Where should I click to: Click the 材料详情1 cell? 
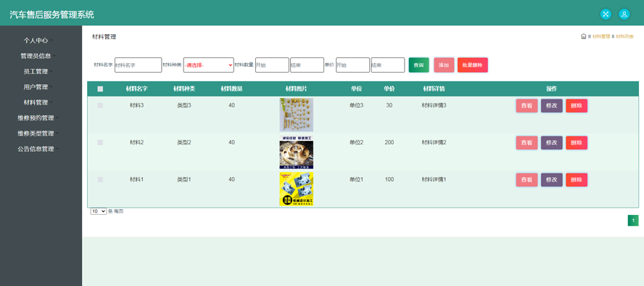coord(434,179)
